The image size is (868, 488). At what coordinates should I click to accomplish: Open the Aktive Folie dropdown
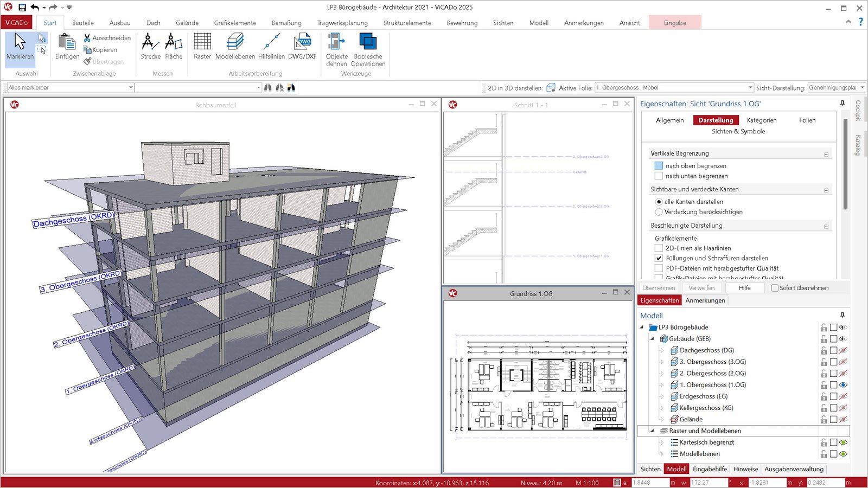(750, 88)
